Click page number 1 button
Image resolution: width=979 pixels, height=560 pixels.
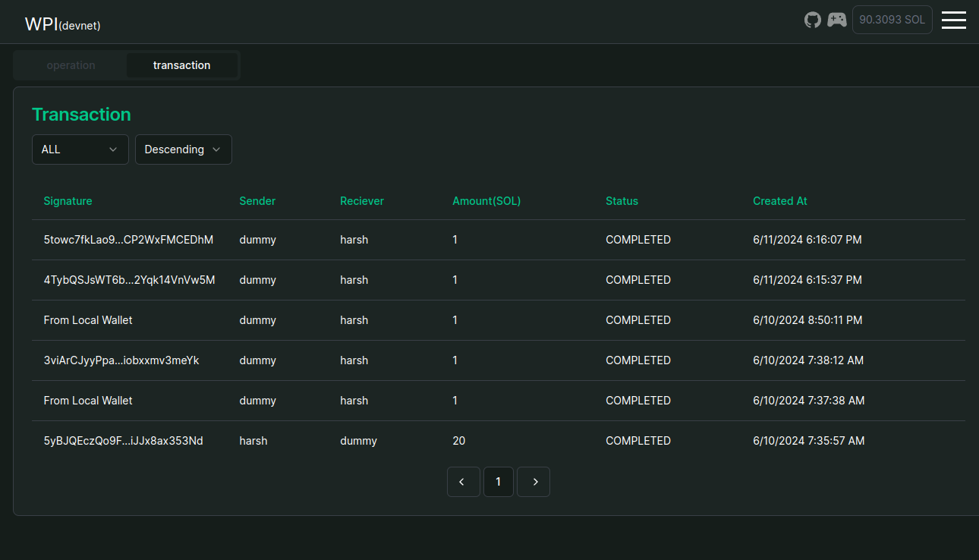[499, 482]
